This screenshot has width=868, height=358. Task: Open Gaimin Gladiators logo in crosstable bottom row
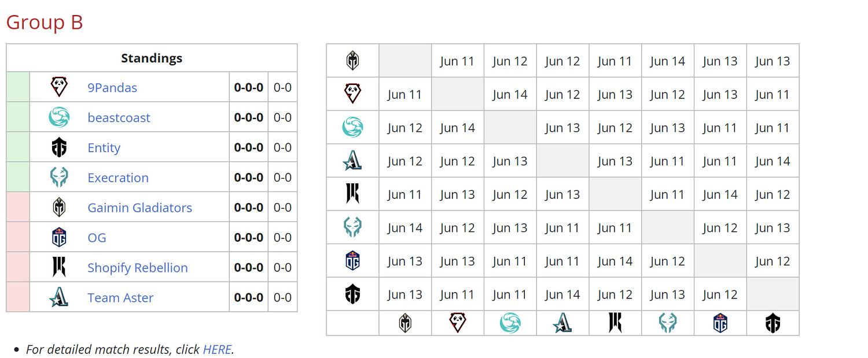(405, 323)
